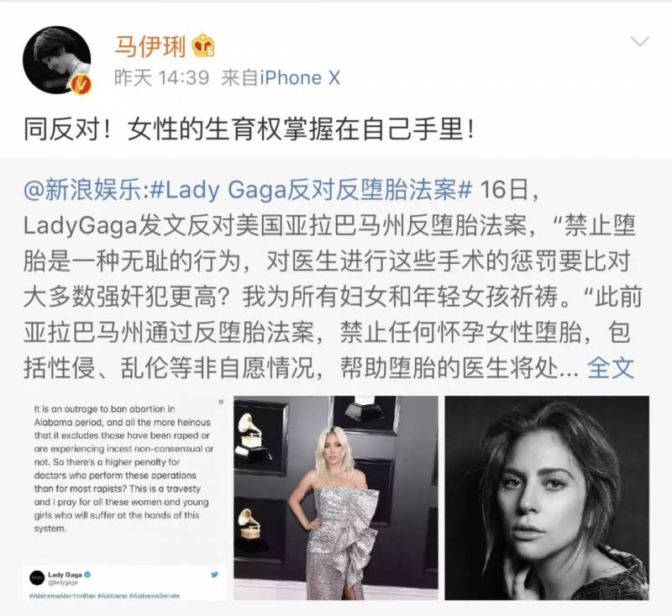Click Lady Gaga's avatar in the tweet image

[x=37, y=577]
